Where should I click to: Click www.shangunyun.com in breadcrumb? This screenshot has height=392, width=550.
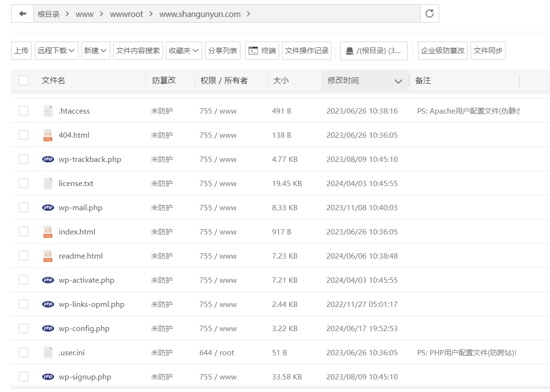coord(200,14)
